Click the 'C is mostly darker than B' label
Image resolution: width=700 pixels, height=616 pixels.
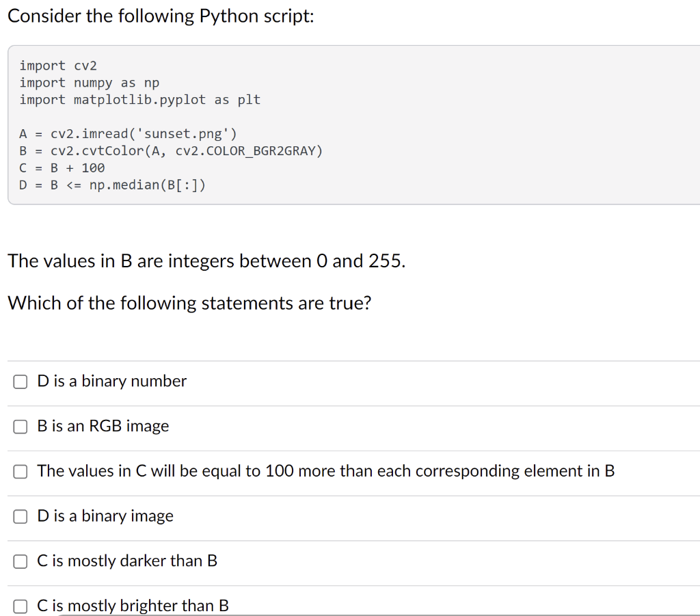pos(127,561)
